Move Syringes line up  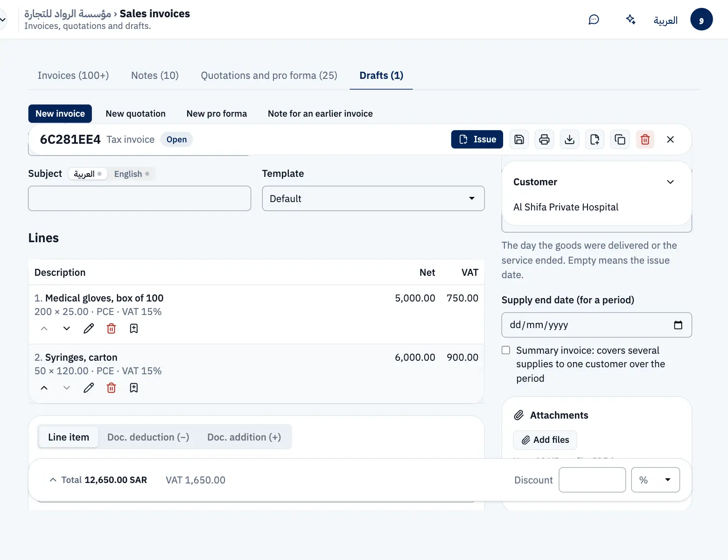44,388
